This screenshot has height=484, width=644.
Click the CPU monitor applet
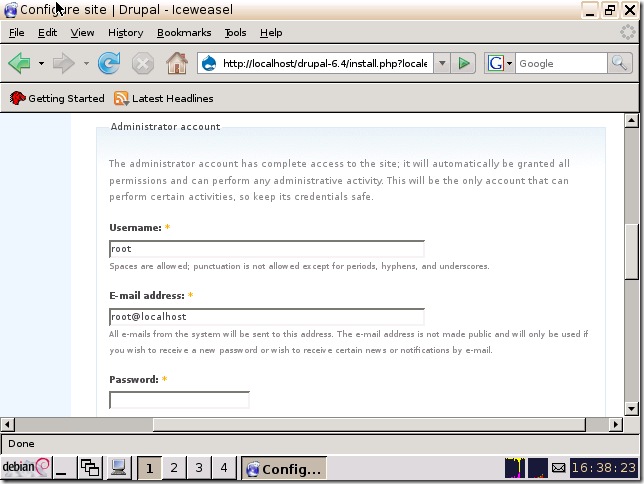coord(515,468)
